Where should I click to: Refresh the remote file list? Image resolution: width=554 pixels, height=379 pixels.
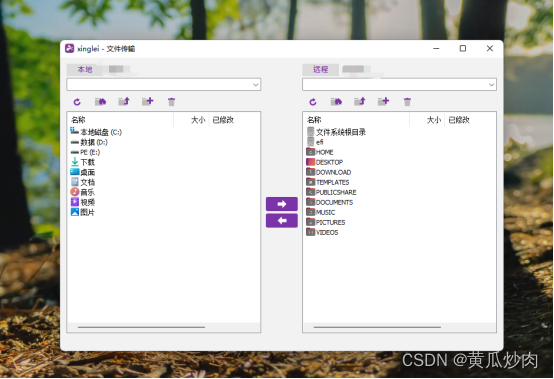tap(313, 102)
